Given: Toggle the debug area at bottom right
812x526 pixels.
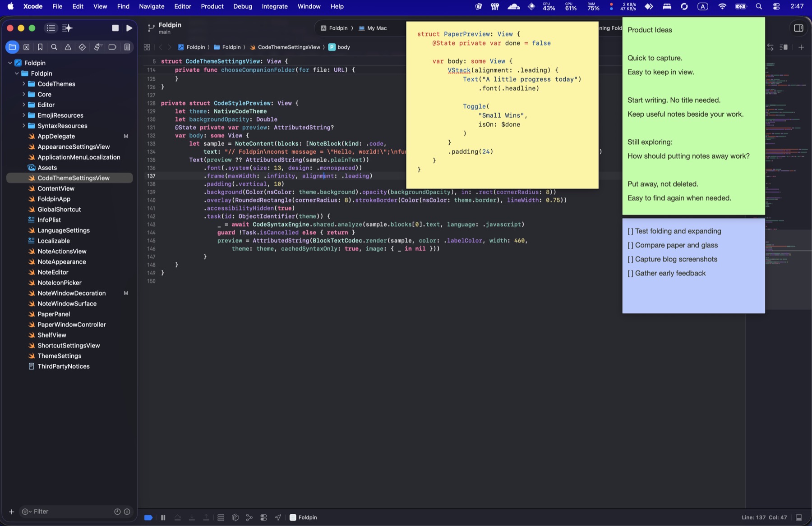Looking at the screenshot, I should 799,517.
